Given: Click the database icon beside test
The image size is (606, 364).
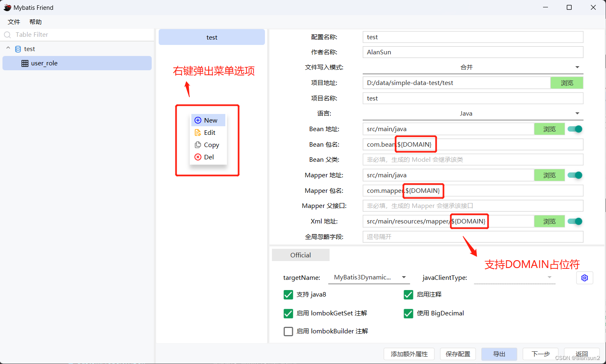Looking at the screenshot, I should [18, 49].
